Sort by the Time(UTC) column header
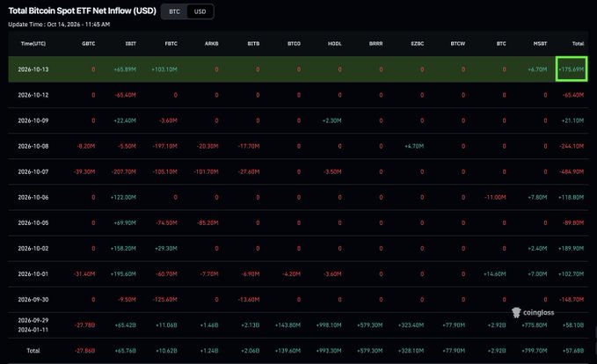Image resolution: width=597 pixels, height=364 pixels. [x=33, y=43]
